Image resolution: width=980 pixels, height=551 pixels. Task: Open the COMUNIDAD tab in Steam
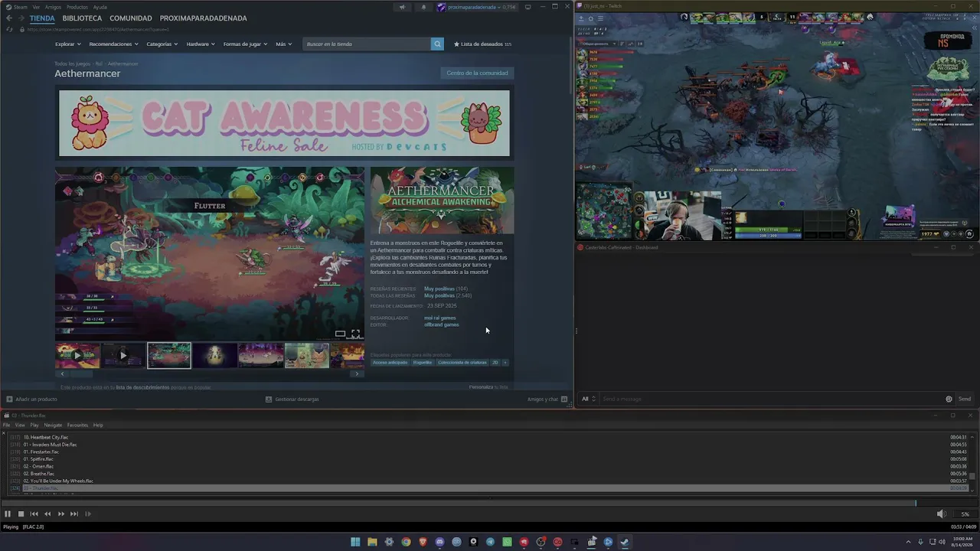pos(130,18)
